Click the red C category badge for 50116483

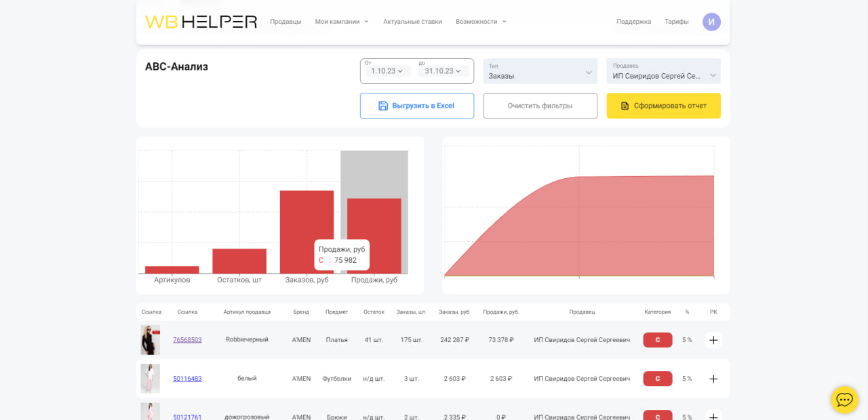(658, 379)
